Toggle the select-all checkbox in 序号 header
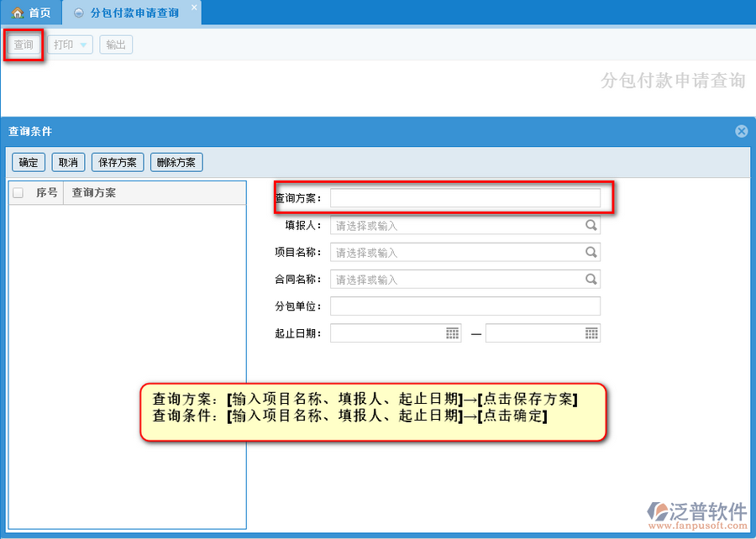The height and width of the screenshot is (539, 756). point(18,192)
